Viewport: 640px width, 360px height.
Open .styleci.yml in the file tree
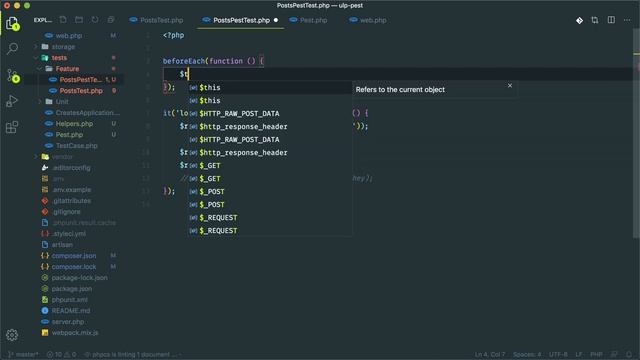pyautogui.click(x=69, y=234)
